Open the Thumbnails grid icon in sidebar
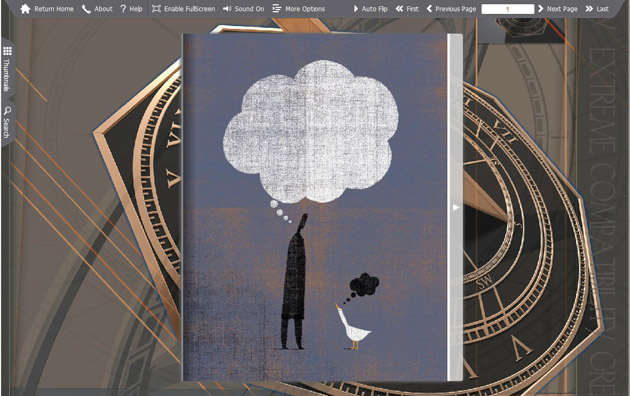The image size is (630, 396). point(7,51)
